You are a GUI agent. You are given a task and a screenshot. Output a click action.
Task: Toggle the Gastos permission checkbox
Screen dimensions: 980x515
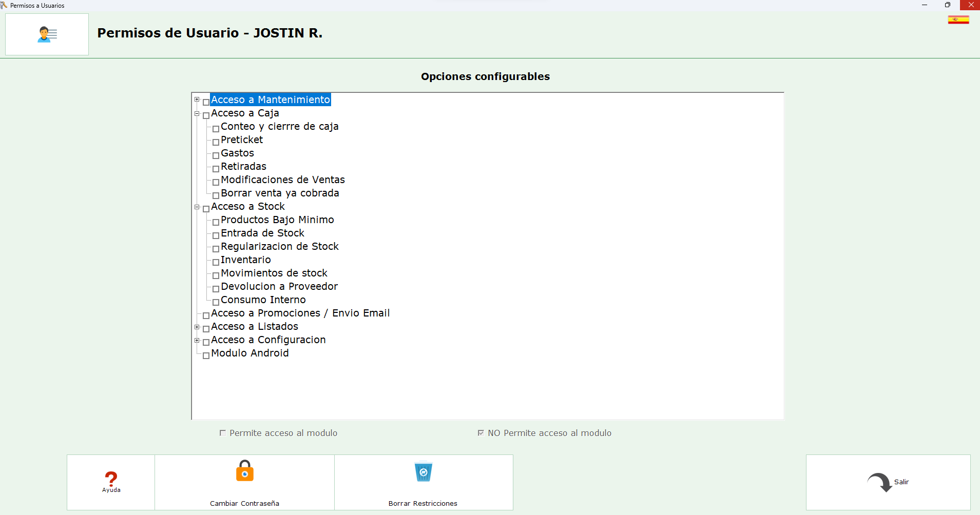point(216,155)
